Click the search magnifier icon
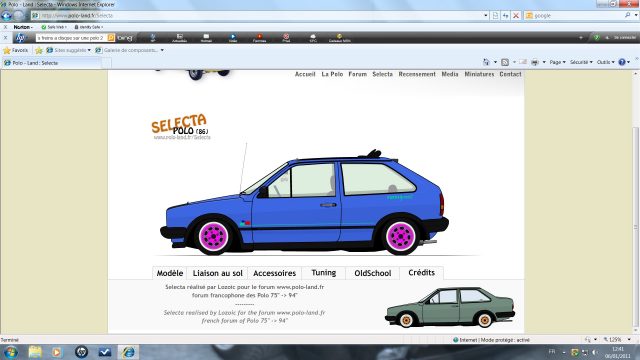Image resolution: width=640 pixels, height=360 pixels. point(627,15)
